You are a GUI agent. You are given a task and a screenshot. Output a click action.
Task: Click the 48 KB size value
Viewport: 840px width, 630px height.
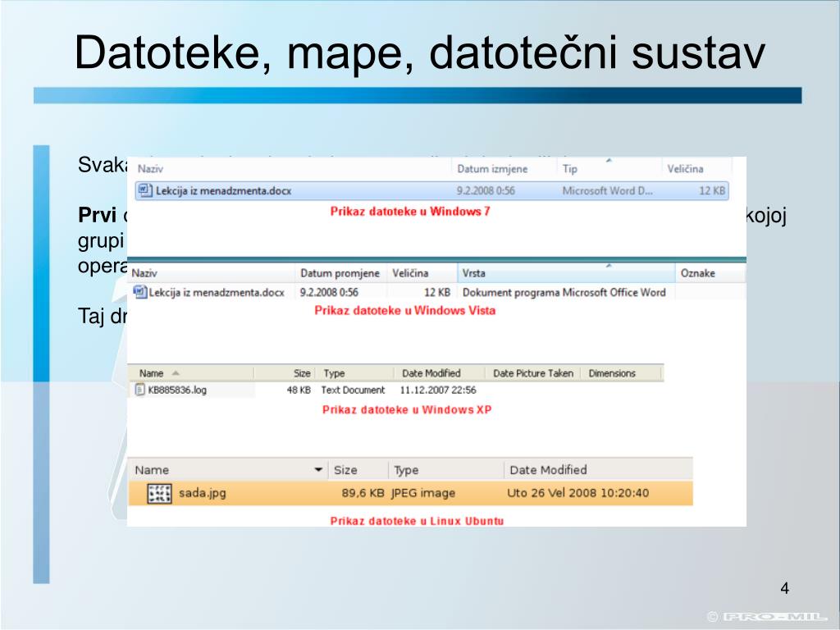click(x=299, y=390)
